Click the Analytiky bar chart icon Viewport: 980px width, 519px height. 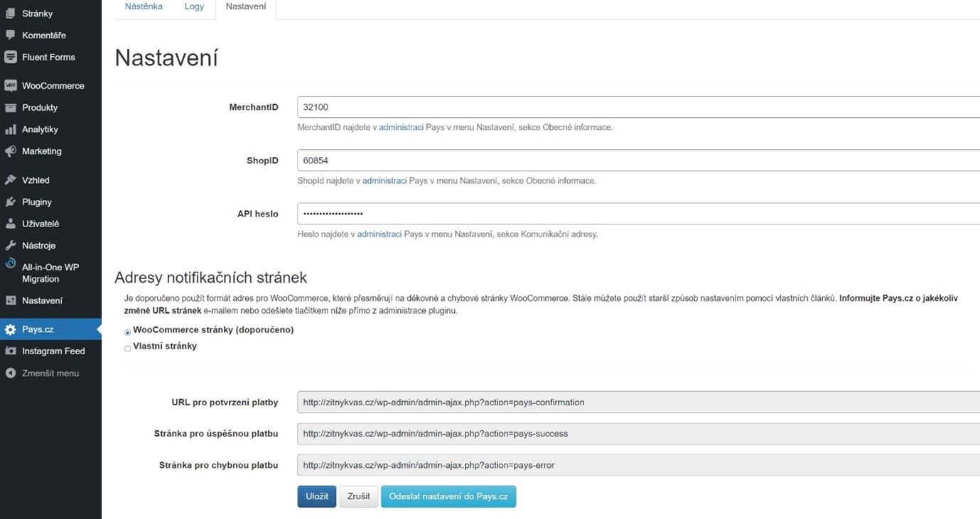click(11, 130)
